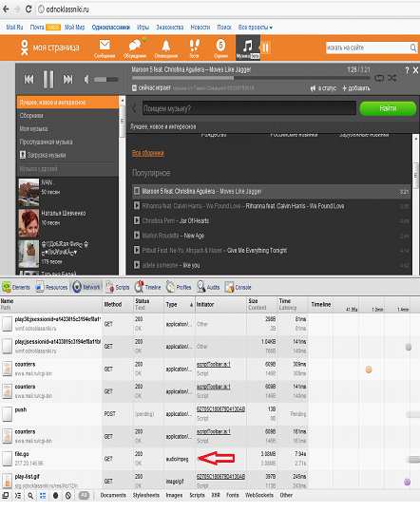Toggle shuffle mode in player

(392, 78)
